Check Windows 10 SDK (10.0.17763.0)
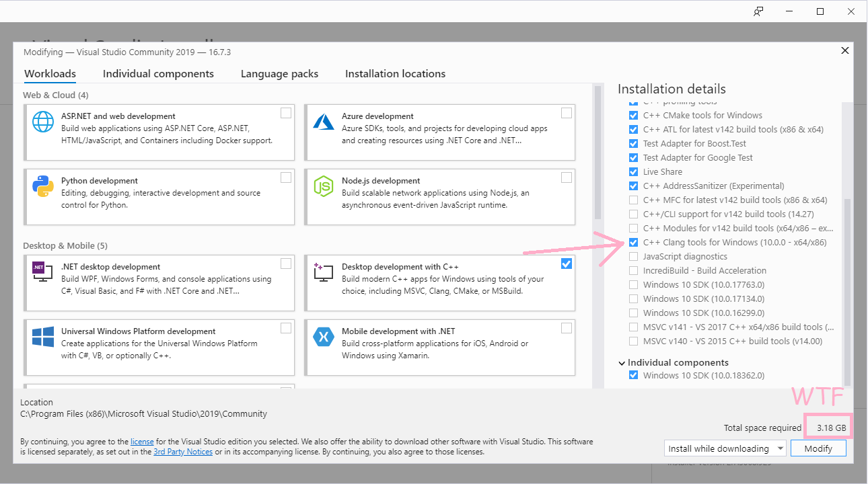Image resolution: width=868 pixels, height=484 pixels. [x=633, y=284]
